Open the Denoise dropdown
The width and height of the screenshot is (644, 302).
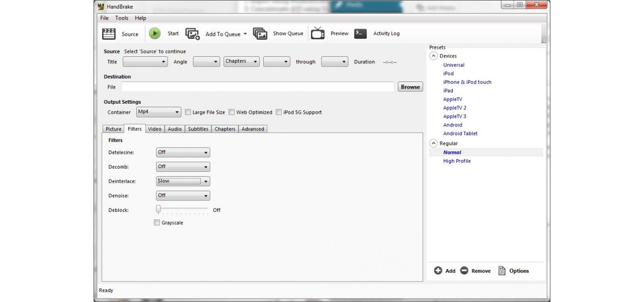click(183, 195)
